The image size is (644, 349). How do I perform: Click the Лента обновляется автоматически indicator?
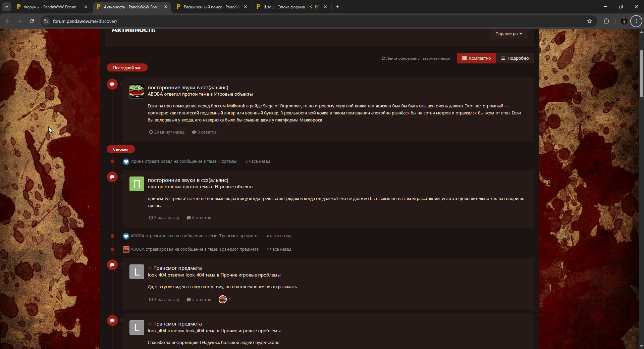pos(416,58)
